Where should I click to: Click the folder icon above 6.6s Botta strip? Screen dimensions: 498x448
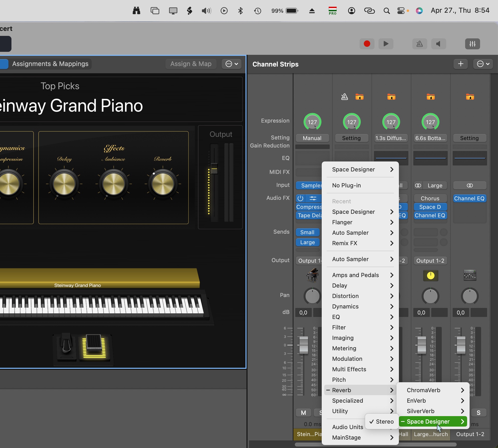coord(431,97)
